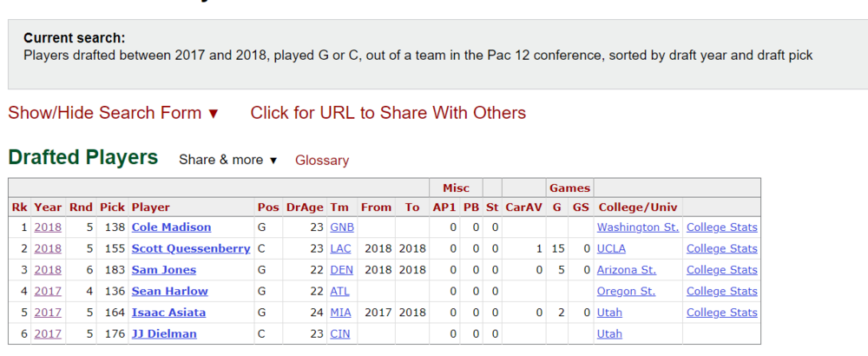This screenshot has height=356, width=868.
Task: Open Scott Quessenberry player page
Action: 191,249
